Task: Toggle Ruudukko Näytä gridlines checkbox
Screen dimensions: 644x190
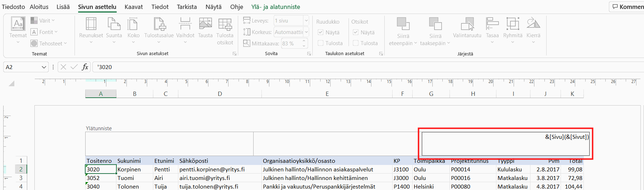Action: (321, 32)
